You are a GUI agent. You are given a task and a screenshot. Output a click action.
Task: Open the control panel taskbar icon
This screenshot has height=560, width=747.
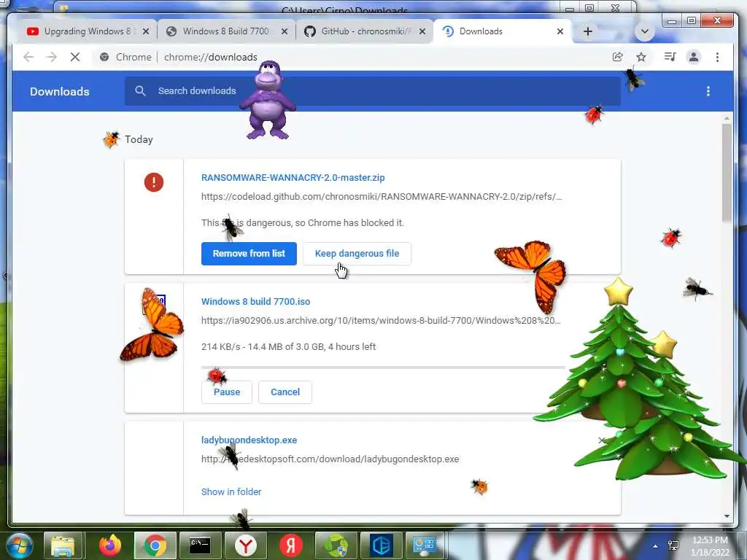[425, 545]
